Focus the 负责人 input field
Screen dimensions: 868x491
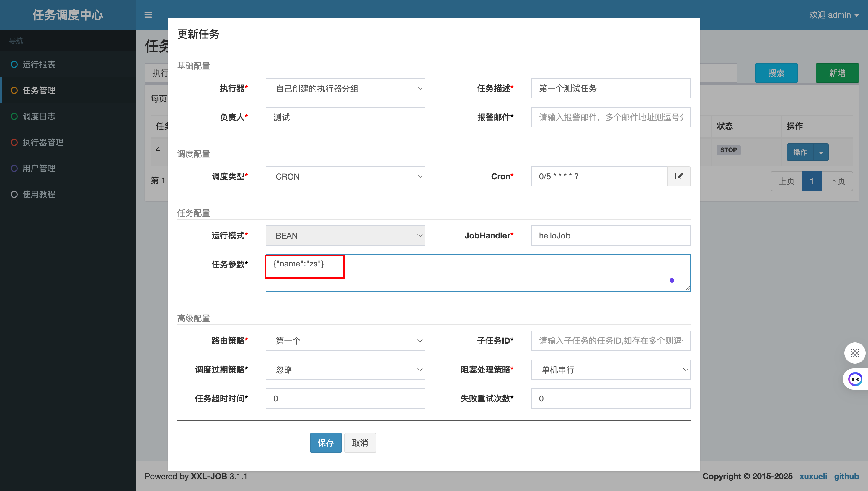click(x=345, y=117)
